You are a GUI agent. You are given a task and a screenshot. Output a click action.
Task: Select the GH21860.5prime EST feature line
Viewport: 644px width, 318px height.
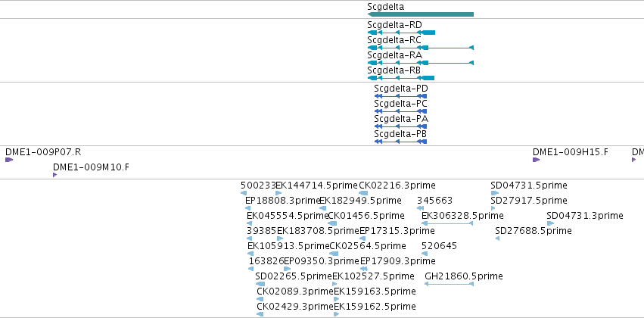450,284
